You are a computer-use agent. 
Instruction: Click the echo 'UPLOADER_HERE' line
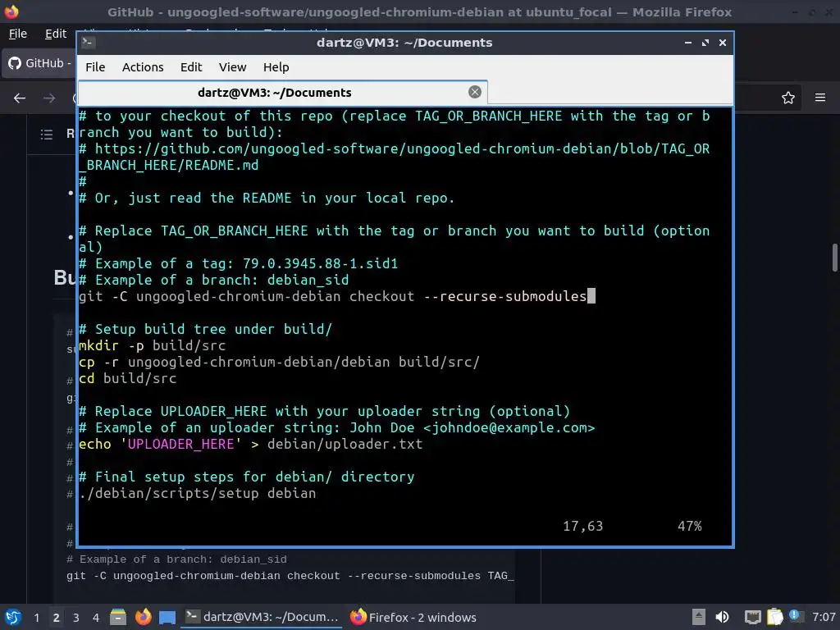click(x=251, y=444)
